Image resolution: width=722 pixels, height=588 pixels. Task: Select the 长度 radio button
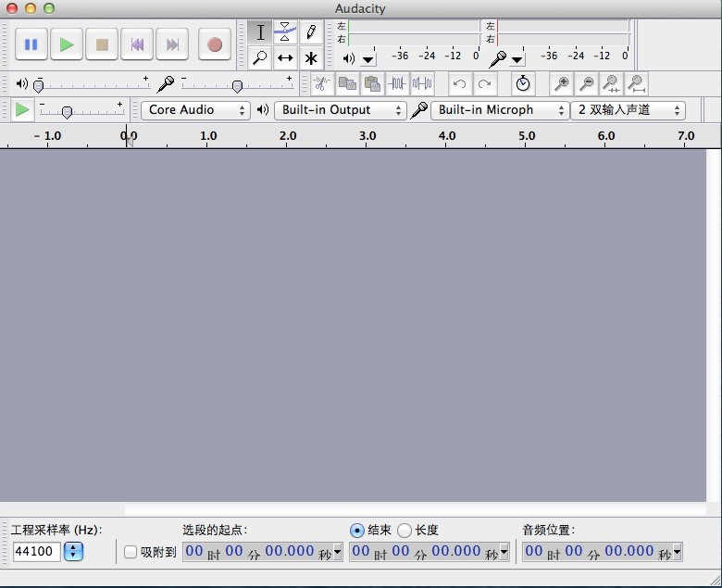(405, 531)
